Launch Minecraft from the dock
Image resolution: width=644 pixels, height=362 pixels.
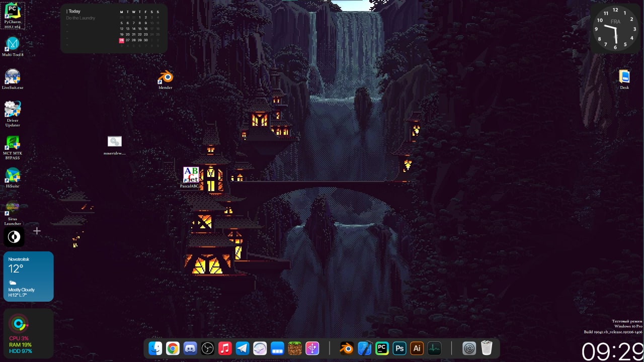[295, 348]
